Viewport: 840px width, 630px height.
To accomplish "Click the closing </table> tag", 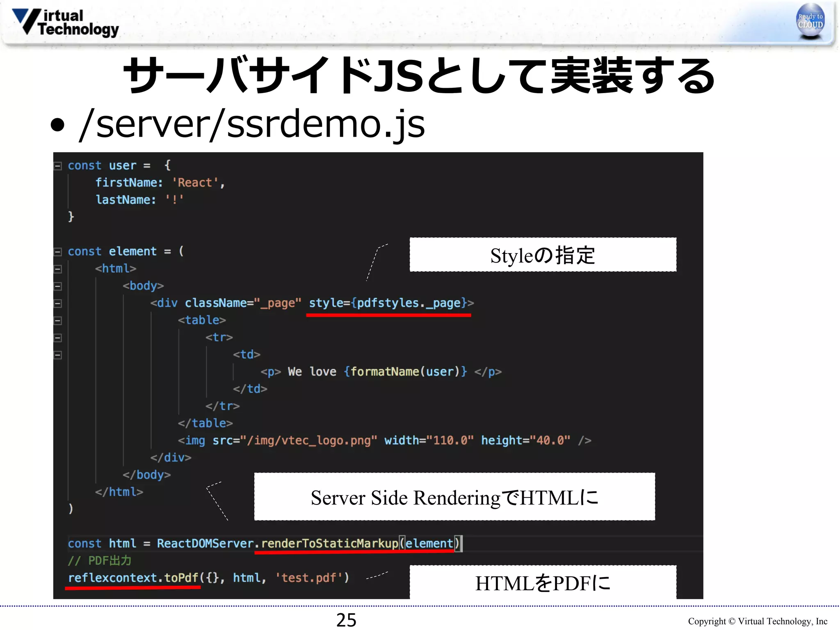I will coord(205,423).
